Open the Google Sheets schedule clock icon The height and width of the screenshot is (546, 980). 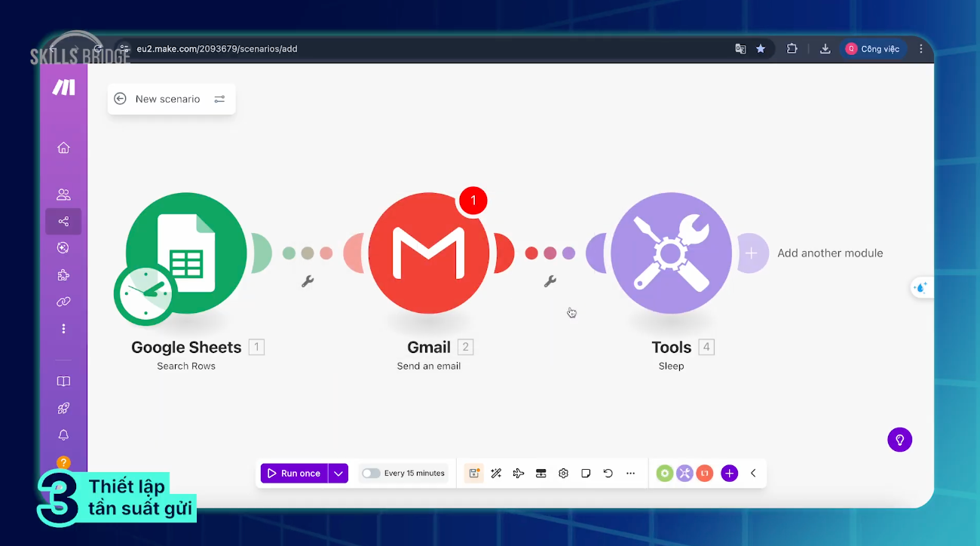145,294
